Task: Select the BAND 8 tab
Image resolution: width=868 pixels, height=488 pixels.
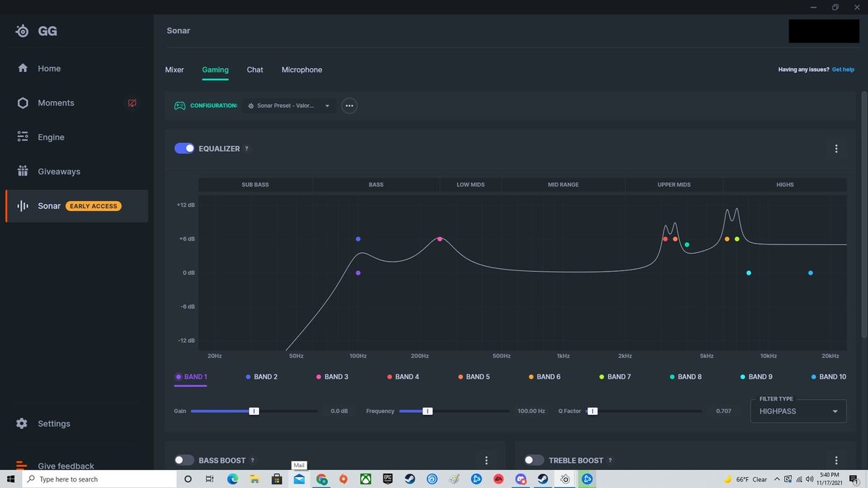Action: coord(686,377)
